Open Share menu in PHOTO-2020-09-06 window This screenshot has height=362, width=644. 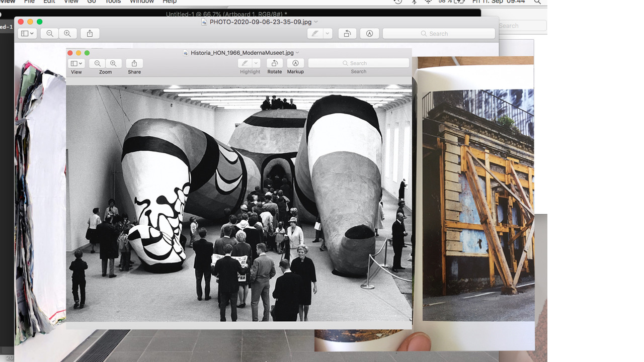pos(90,33)
